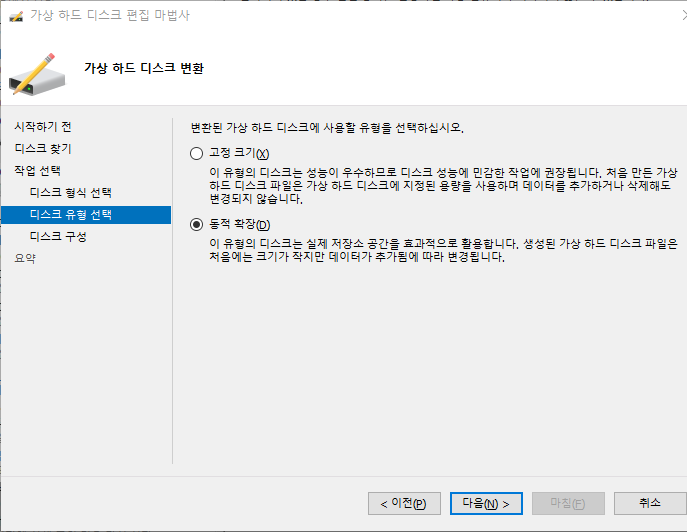Open the 디스크 찾기 step
This screenshot has height=532, width=687.
pos(43,149)
